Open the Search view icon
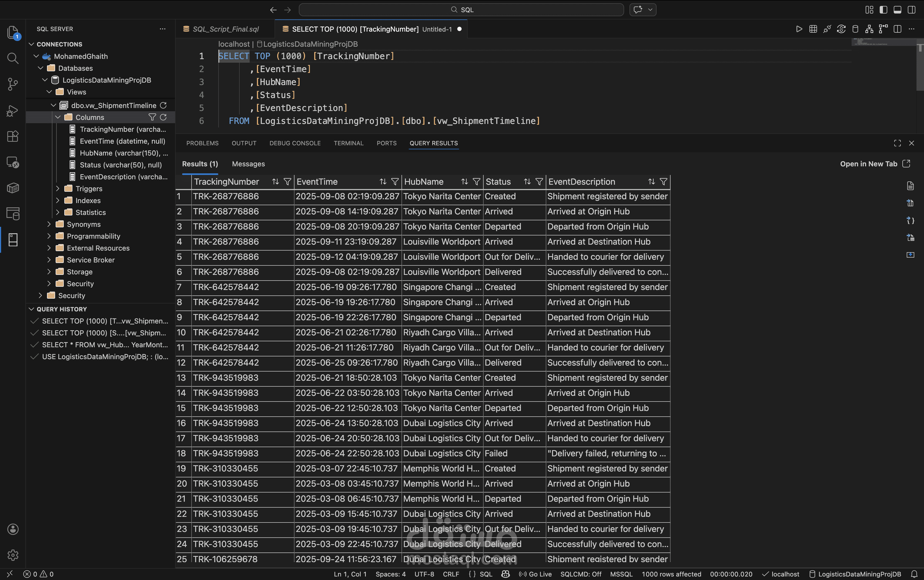 tap(13, 58)
